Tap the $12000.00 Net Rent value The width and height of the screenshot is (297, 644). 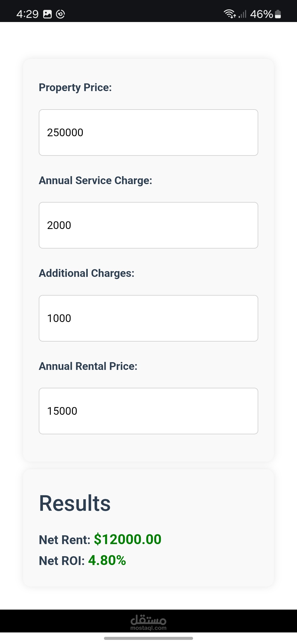(x=128, y=539)
